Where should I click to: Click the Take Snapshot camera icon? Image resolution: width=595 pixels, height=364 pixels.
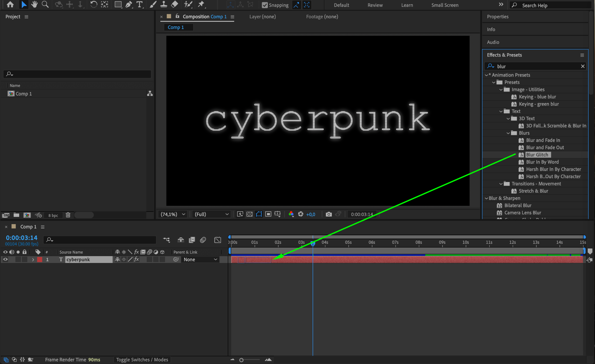point(329,214)
